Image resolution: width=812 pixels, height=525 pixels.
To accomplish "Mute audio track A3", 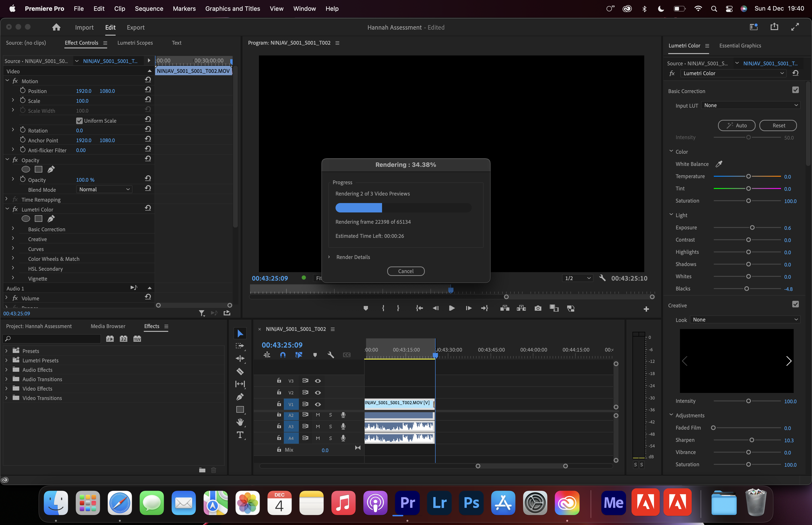I will click(318, 426).
